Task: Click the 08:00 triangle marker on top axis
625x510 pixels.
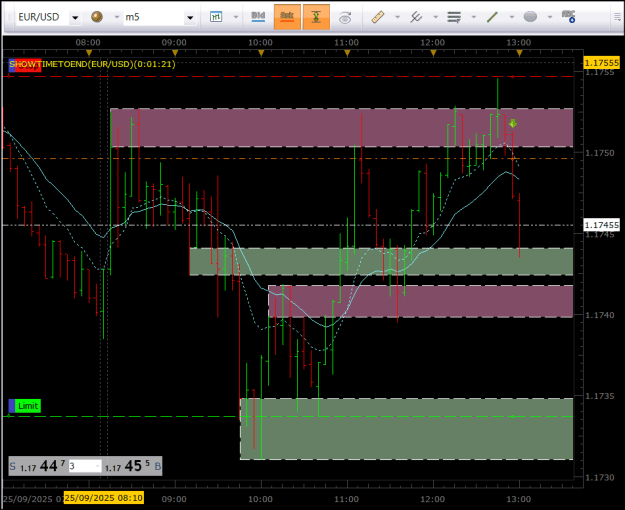Action: [x=89, y=53]
